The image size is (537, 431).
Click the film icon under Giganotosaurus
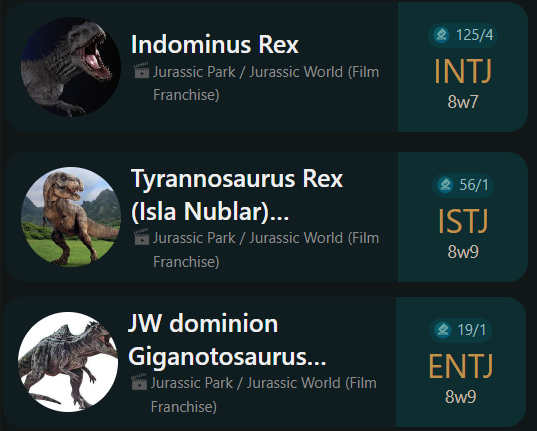(x=139, y=382)
